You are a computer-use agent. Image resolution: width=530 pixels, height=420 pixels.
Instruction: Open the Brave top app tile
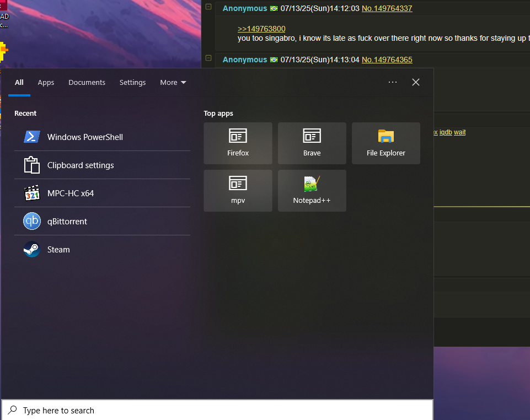(312, 143)
